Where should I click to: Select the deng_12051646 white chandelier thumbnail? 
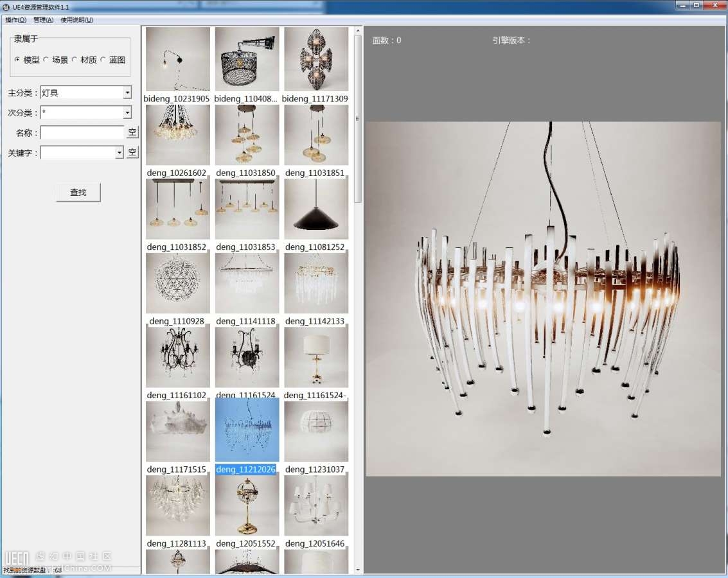(316, 506)
